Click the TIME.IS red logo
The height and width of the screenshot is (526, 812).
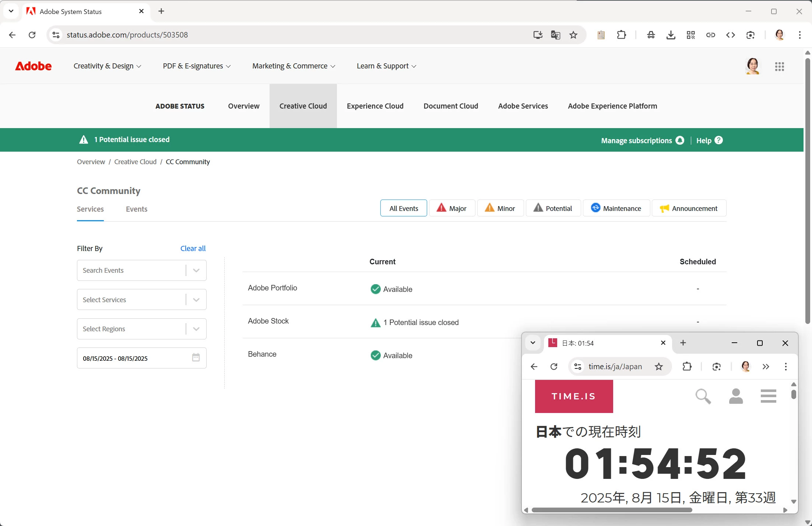click(573, 396)
